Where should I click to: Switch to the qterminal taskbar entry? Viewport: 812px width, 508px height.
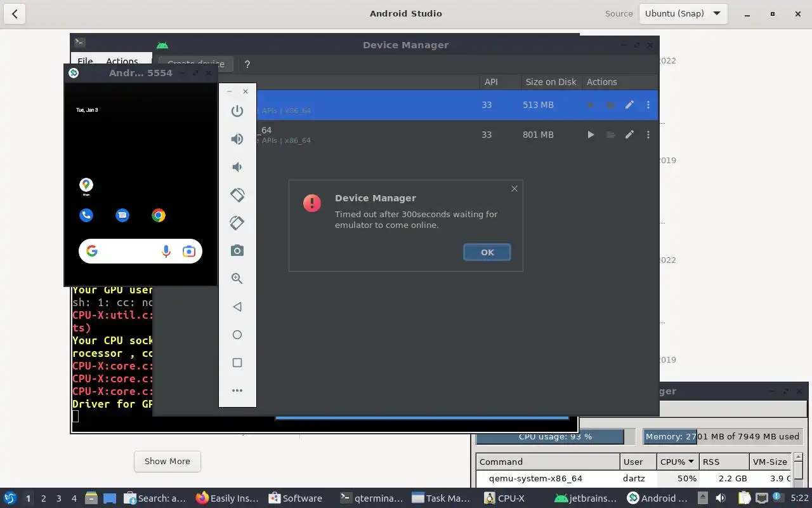(372, 498)
